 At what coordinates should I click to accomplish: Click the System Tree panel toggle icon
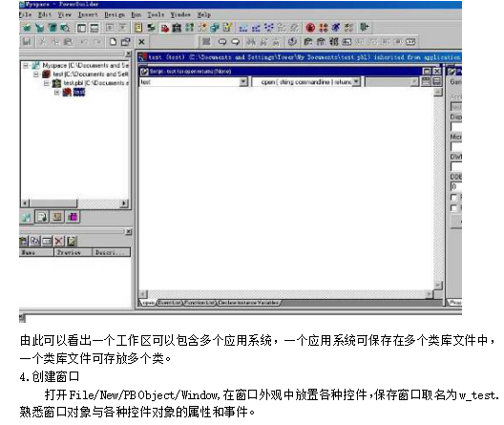(x=82, y=28)
